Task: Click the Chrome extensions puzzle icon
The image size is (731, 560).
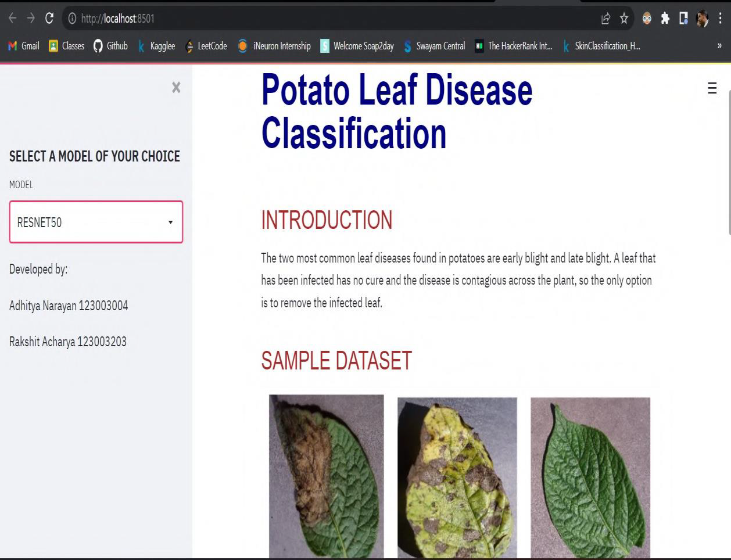Action: coord(665,18)
